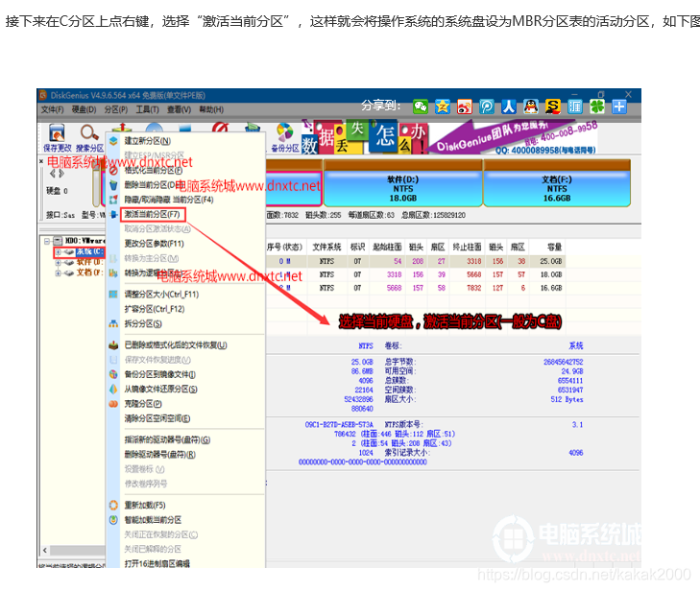Click icon beside 调整分区大小

113,294
